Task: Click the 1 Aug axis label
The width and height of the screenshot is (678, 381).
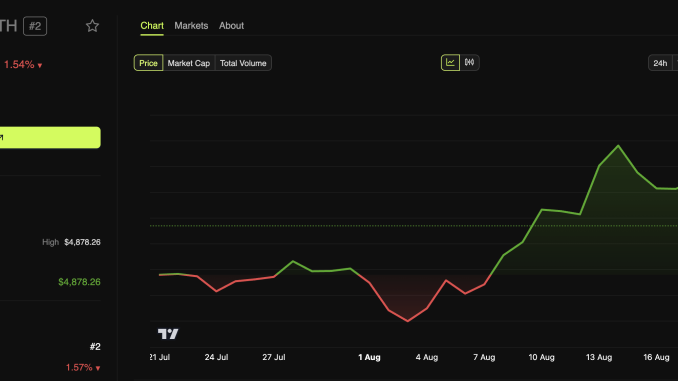Action: click(369, 357)
